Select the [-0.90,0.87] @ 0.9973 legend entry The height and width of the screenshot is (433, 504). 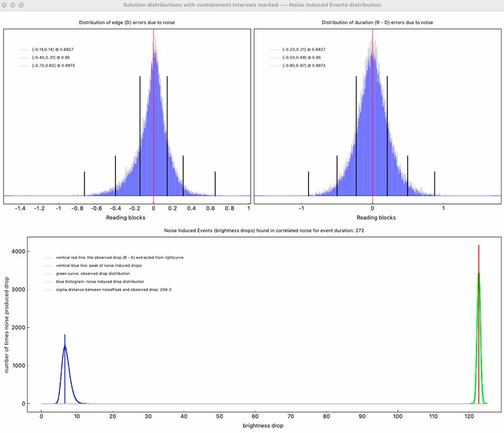303,66
